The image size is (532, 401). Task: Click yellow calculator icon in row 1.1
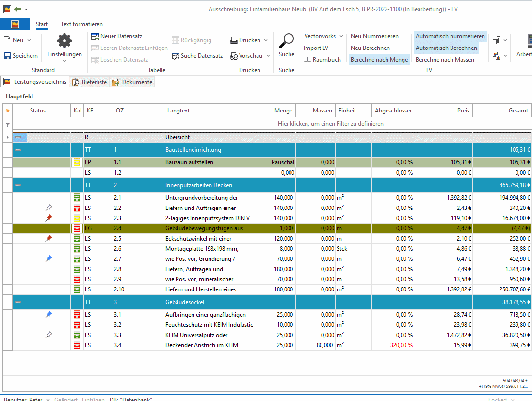[77, 162]
